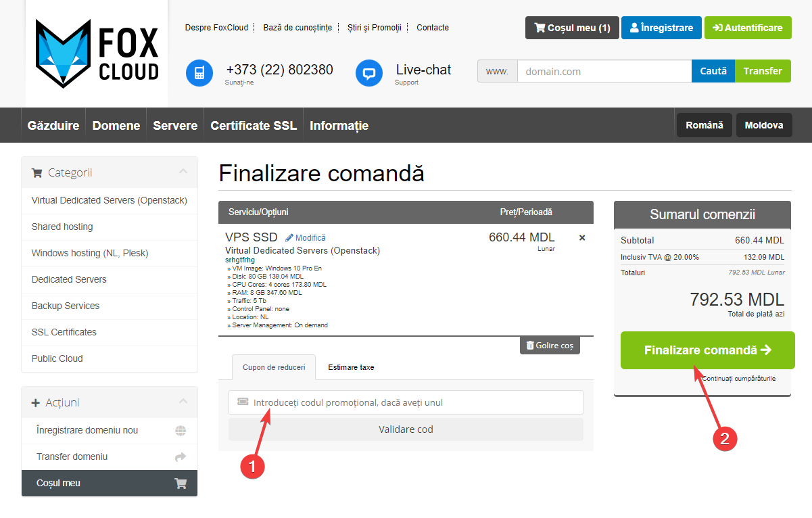Click the Validare cod button
Viewport: 812px width, 518px height.
406,429
